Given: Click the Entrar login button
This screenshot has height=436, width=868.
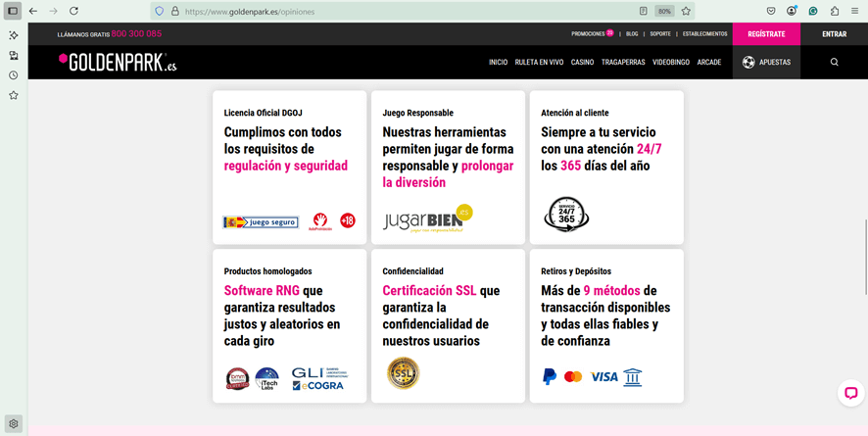Looking at the screenshot, I should point(835,33).
